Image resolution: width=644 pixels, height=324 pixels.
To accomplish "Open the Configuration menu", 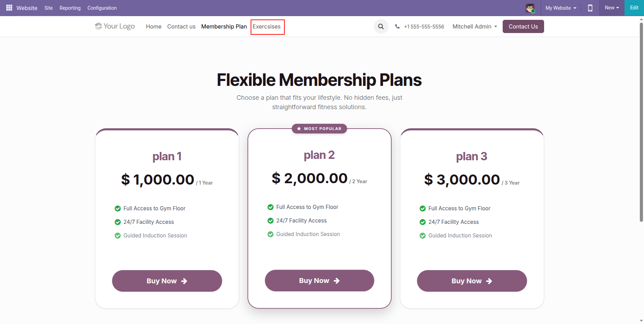I will click(102, 8).
